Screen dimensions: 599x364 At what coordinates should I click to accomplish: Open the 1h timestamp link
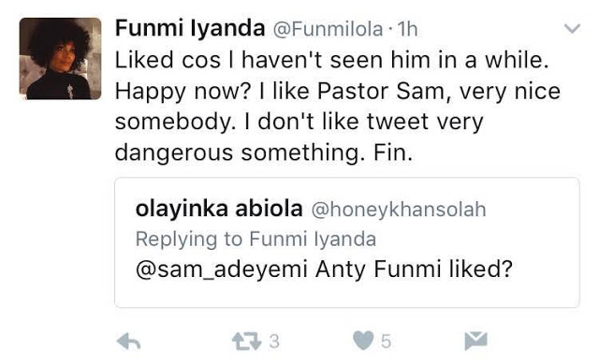[407, 29]
